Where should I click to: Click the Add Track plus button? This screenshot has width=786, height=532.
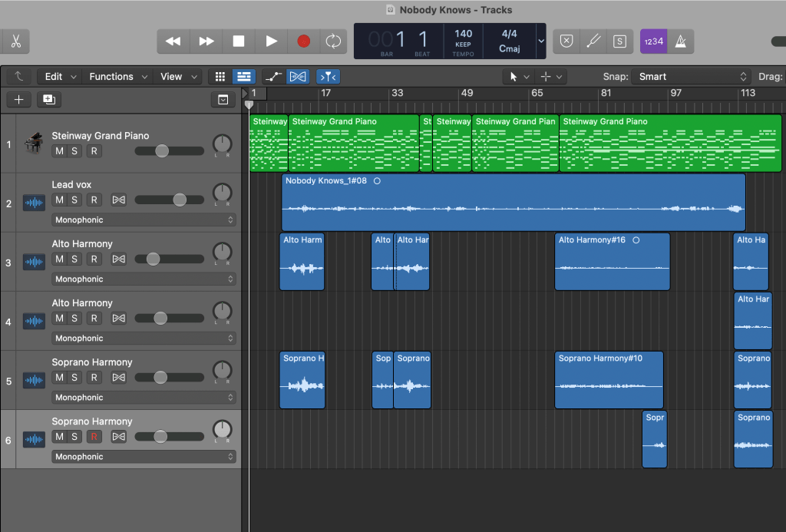(19, 100)
